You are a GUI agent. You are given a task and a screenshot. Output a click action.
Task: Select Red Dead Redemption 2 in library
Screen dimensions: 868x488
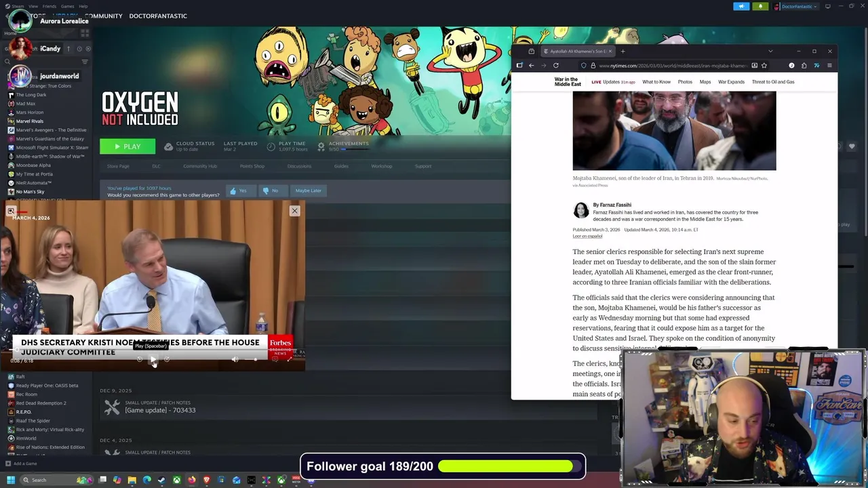[x=41, y=403]
